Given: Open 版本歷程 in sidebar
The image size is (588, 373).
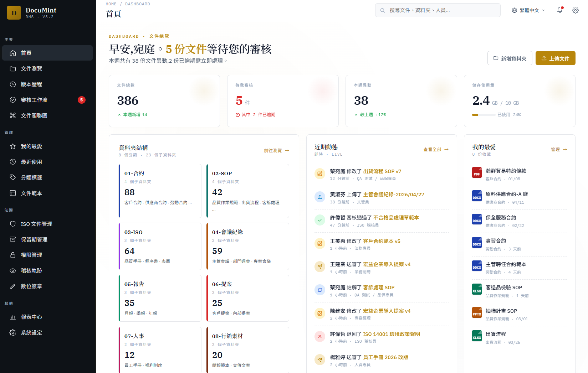Looking at the screenshot, I should [47, 84].
